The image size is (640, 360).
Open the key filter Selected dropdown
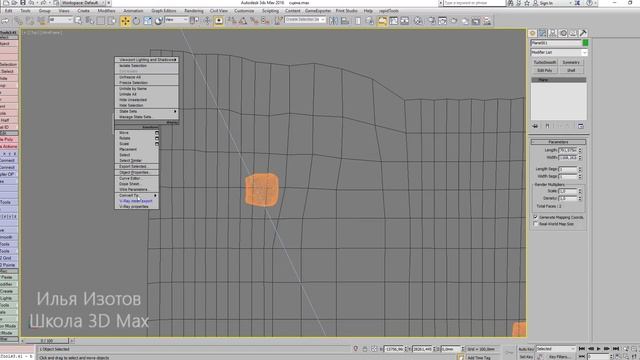tap(556, 349)
